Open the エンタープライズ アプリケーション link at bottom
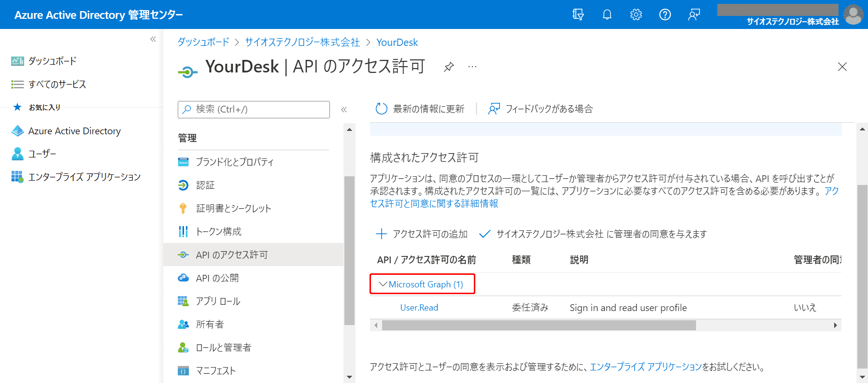Screen dimensions: 868x383 pyautogui.click(x=646, y=367)
